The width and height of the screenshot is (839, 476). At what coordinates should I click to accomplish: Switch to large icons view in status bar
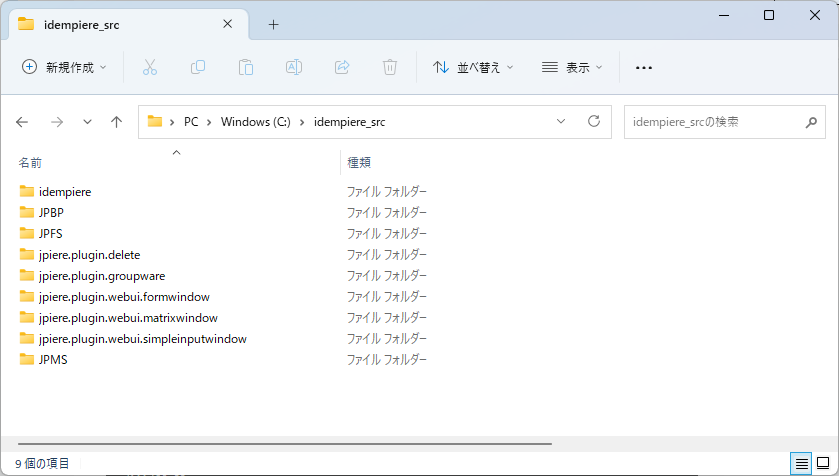(x=823, y=463)
